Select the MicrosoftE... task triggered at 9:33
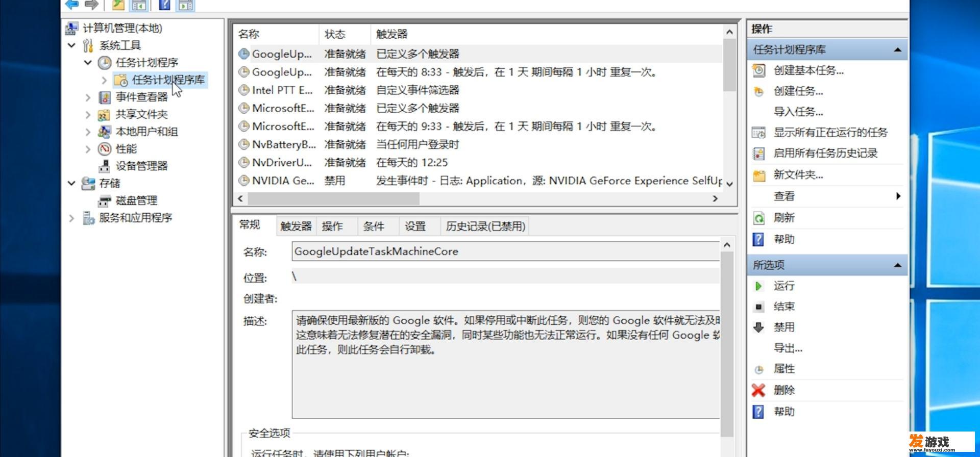Screen dimensions: 980x457 (x=479, y=126)
